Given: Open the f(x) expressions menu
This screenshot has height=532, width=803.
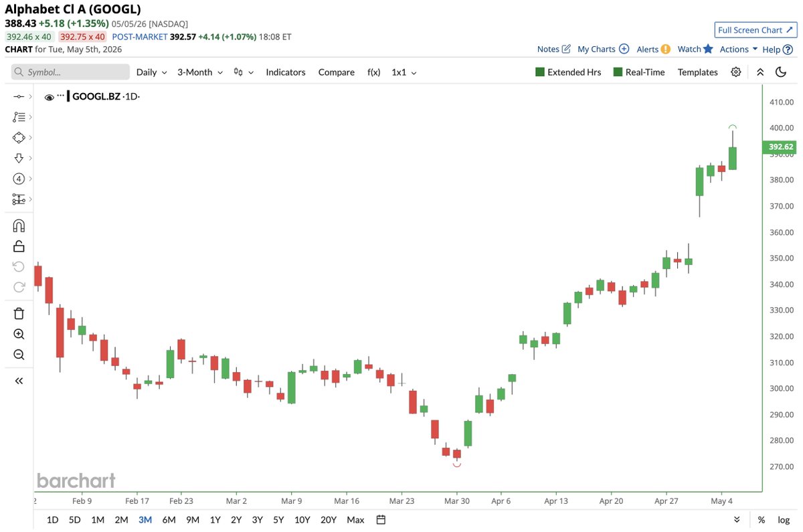Looking at the screenshot, I should point(373,72).
